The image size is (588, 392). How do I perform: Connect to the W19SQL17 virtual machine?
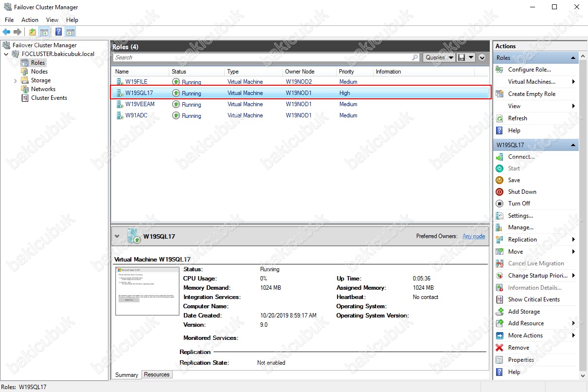[521, 157]
